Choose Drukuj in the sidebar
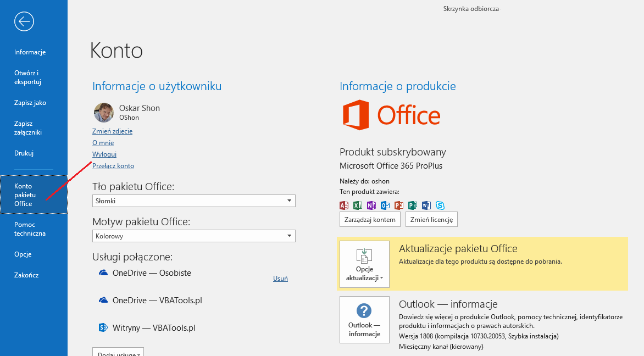 coord(24,153)
